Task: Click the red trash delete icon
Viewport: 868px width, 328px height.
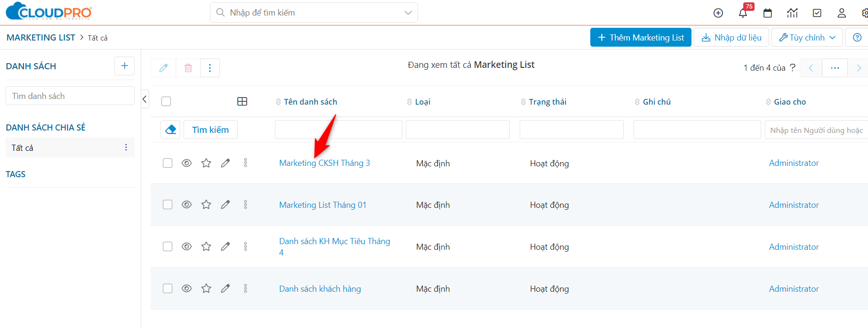Action: tap(188, 68)
